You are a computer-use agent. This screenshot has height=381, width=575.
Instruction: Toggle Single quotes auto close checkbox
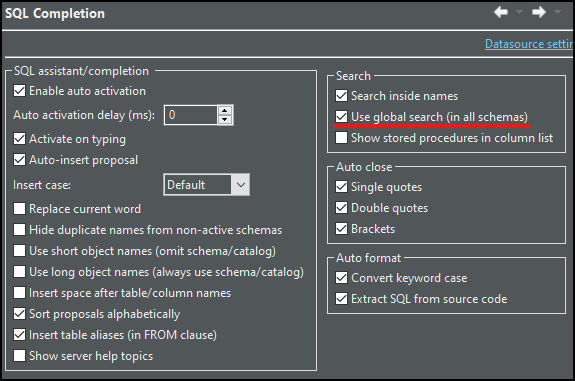(x=341, y=187)
